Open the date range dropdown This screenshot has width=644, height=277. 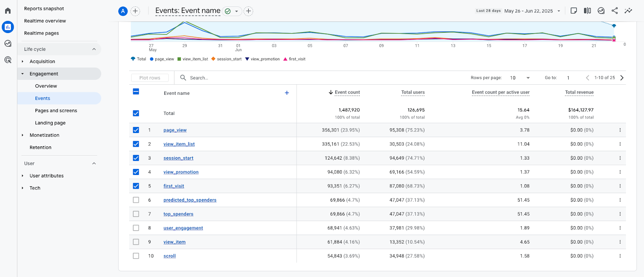532,11
